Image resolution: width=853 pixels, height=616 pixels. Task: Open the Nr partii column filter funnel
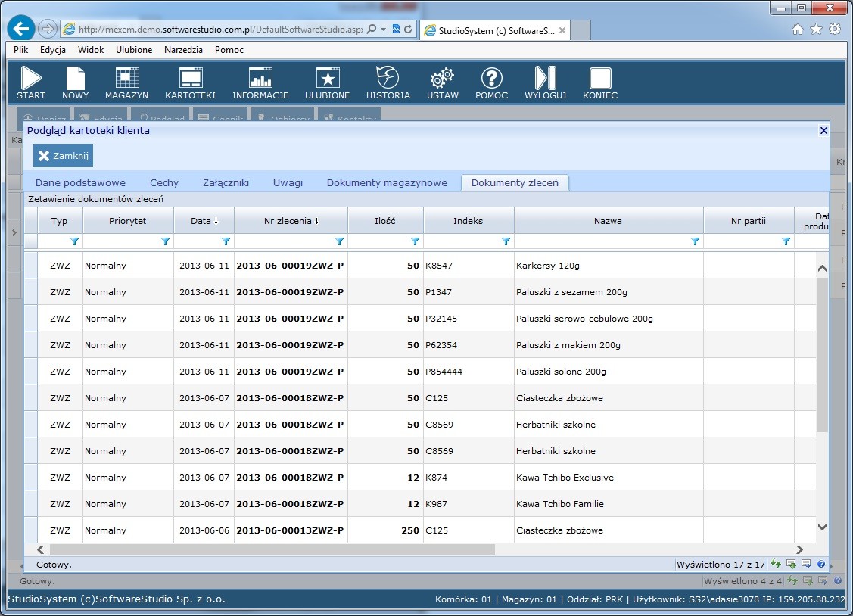click(786, 241)
